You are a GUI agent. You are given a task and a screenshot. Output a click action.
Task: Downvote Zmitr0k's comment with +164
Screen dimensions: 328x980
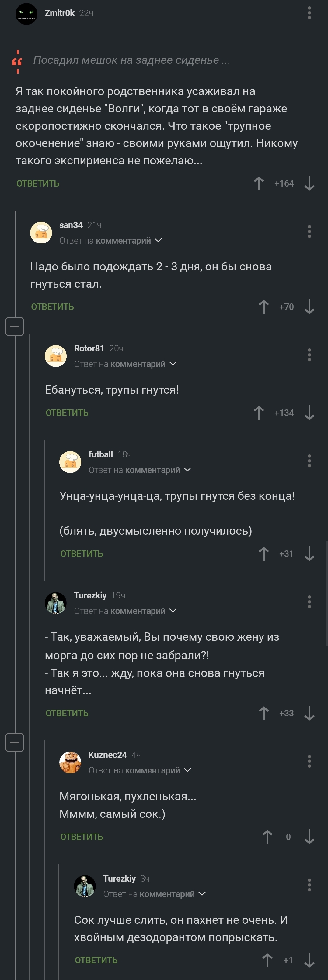(x=309, y=183)
